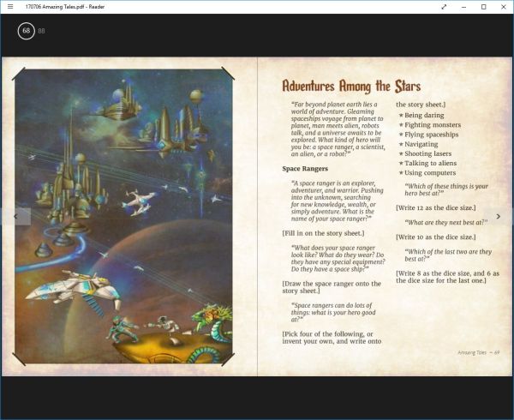Click the 'Space Rangers' subheading
The image size is (514, 420).
tap(305, 169)
